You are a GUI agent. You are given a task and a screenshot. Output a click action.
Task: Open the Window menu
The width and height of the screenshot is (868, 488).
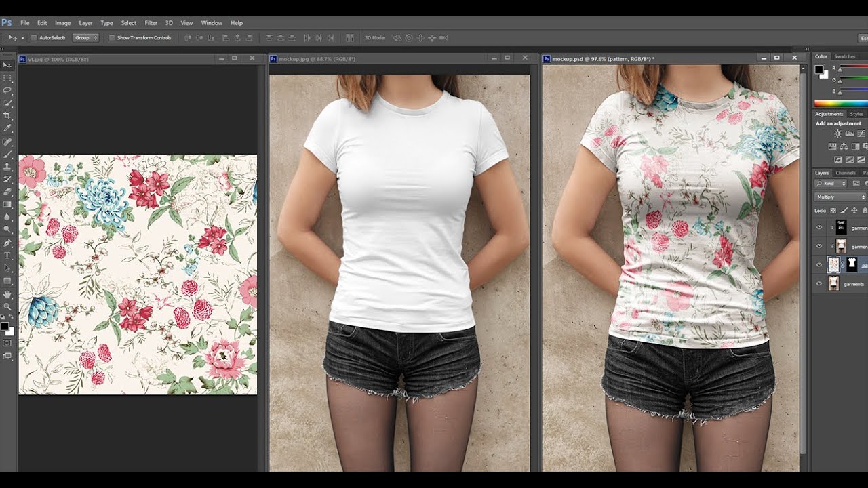click(x=212, y=23)
